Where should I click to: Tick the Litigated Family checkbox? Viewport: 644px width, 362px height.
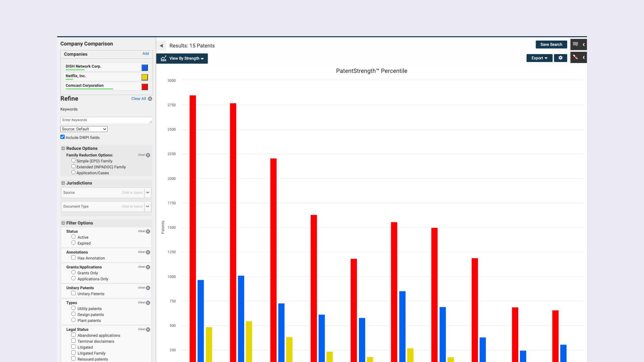tap(73, 353)
